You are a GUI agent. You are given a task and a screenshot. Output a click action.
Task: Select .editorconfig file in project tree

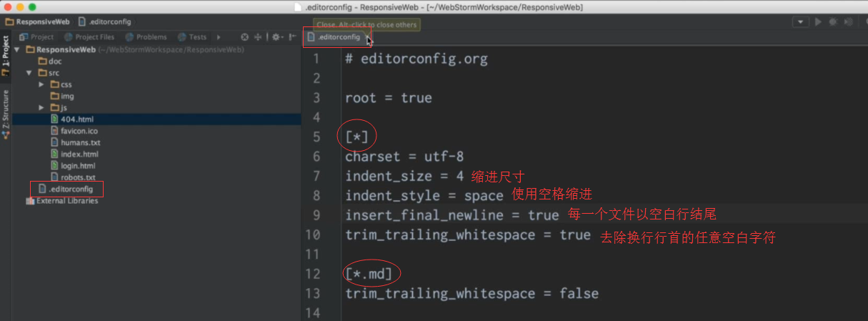[x=66, y=189]
